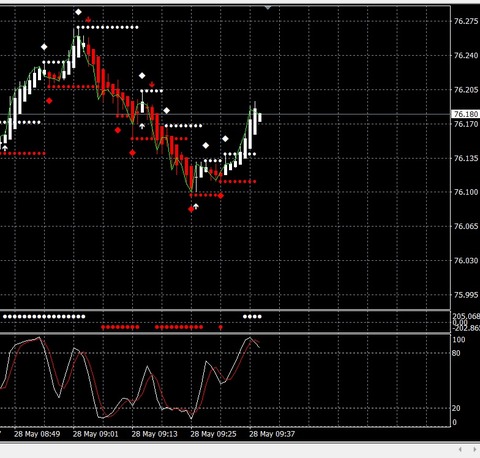This screenshot has height=458, width=480.
Task: Click the 75.995 price axis label
Action: pos(466,295)
